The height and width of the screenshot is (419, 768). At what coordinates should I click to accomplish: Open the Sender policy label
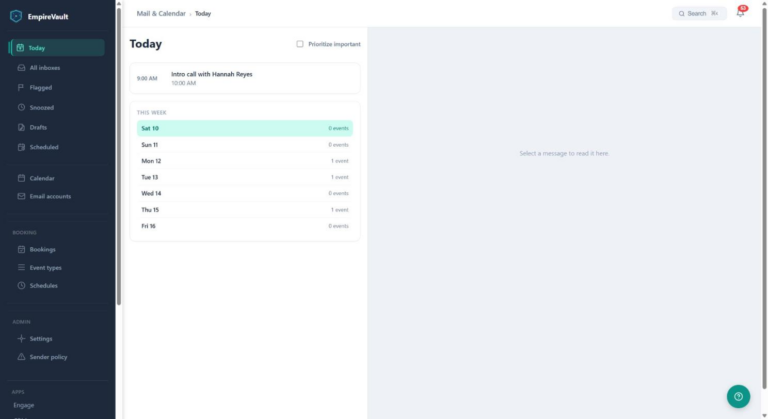tap(48, 357)
